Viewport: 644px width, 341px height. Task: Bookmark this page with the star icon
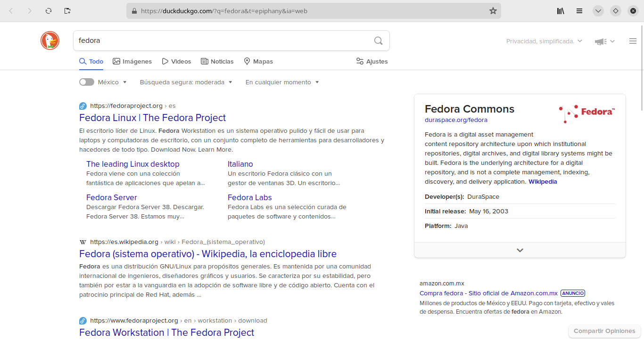493,11
